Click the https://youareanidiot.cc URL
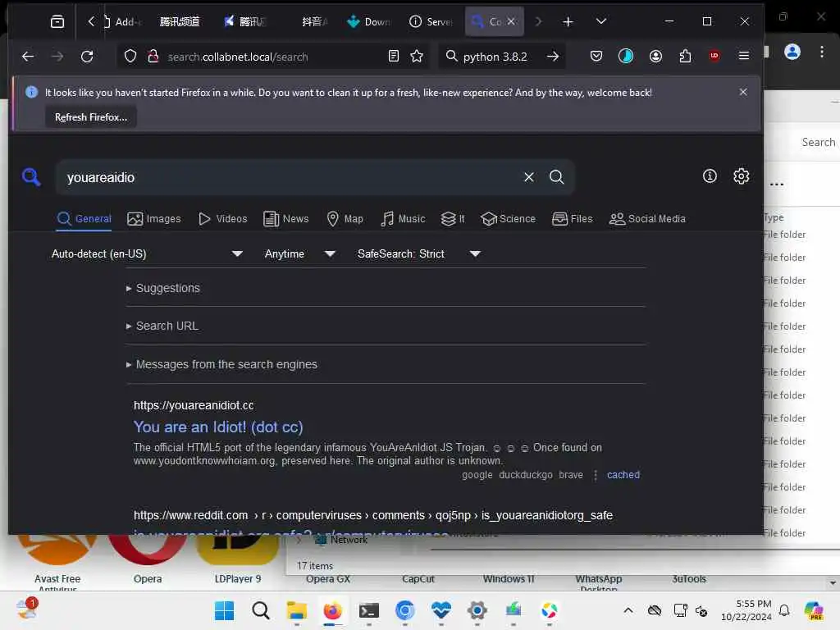 click(x=194, y=405)
